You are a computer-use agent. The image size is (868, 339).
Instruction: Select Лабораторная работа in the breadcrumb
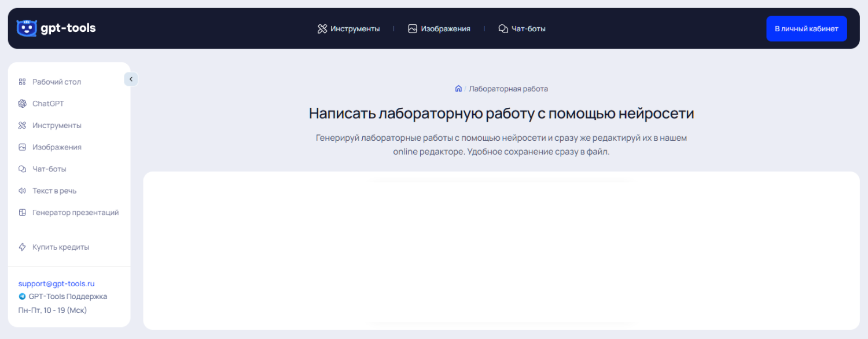coord(508,88)
